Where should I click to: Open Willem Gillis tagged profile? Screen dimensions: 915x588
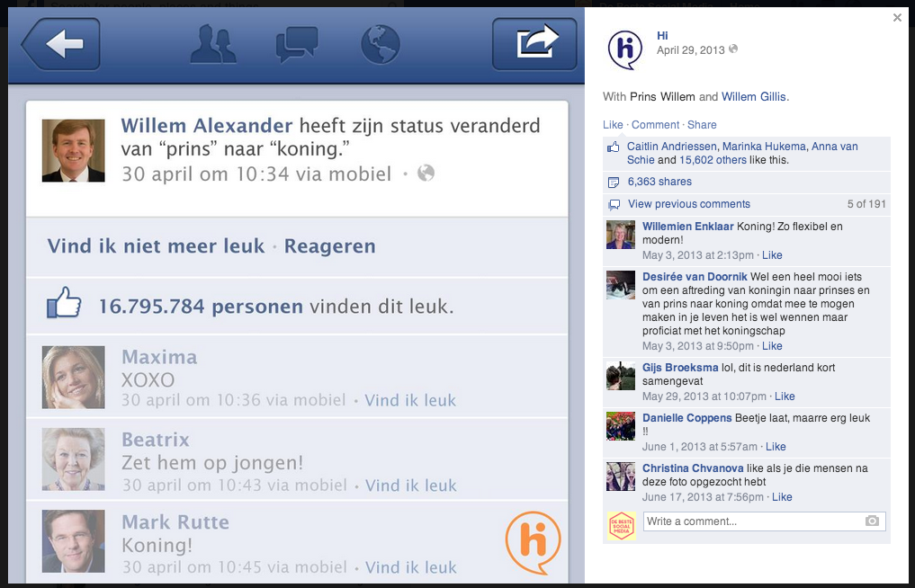click(754, 97)
